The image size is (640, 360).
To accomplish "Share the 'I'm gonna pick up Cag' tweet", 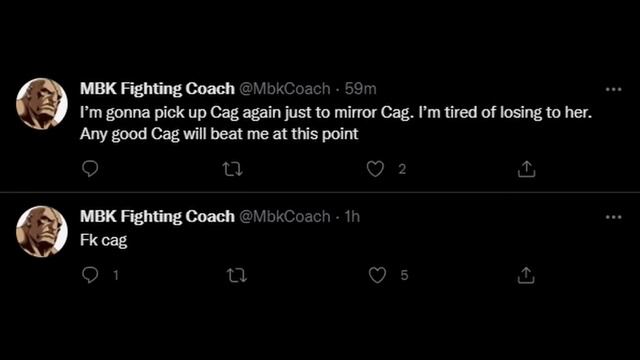I will coord(526,169).
